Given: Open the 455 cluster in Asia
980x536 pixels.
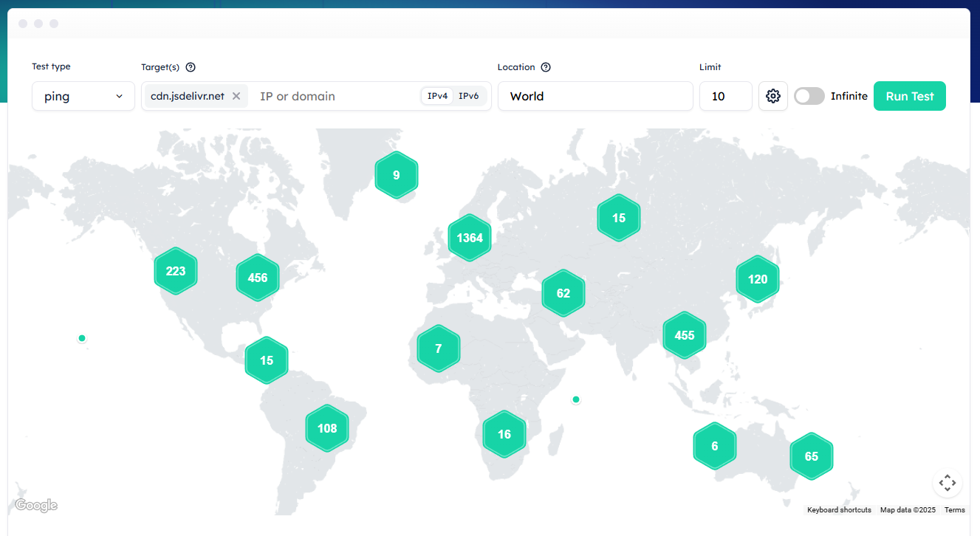Looking at the screenshot, I should point(685,335).
